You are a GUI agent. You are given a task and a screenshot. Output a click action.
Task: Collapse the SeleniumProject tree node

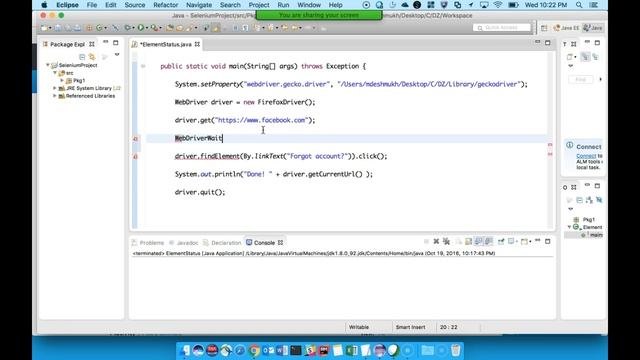click(48, 65)
